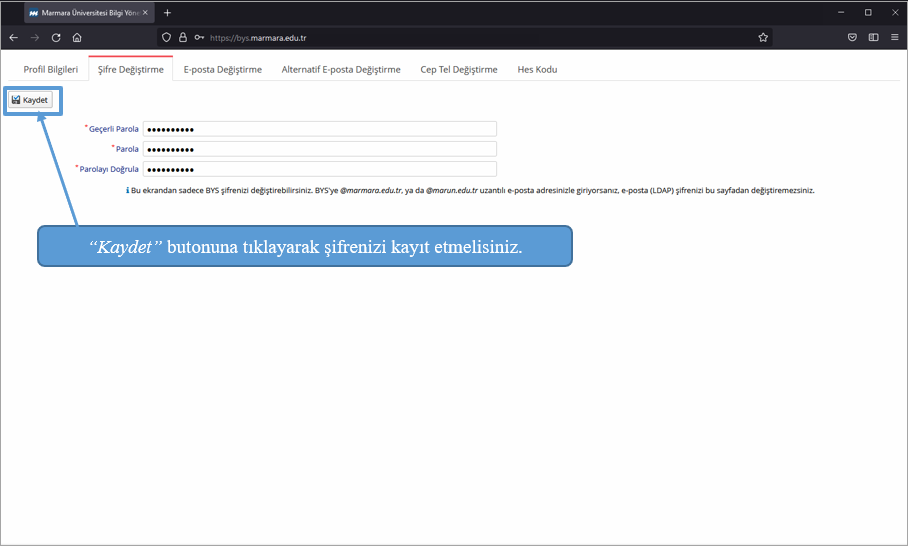Maximize the browser window
The image size is (908, 546).
[868, 13]
